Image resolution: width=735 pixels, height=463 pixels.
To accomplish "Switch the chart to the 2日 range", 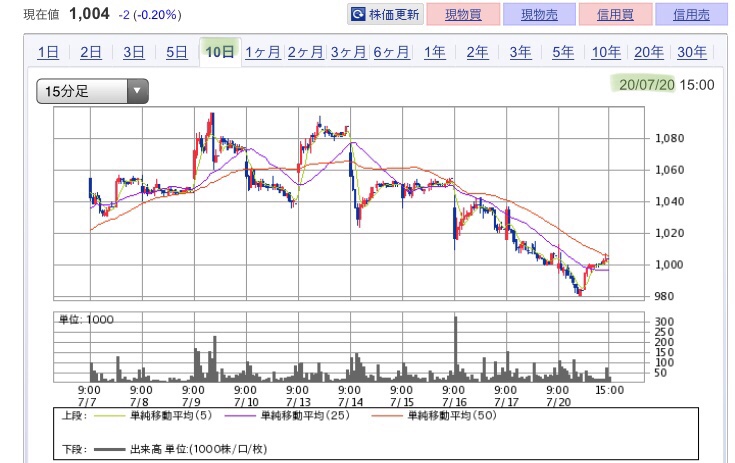I will point(90,52).
